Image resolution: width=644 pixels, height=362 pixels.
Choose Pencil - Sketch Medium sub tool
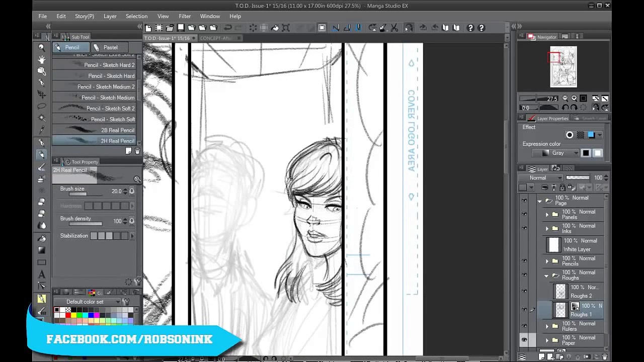click(x=94, y=98)
